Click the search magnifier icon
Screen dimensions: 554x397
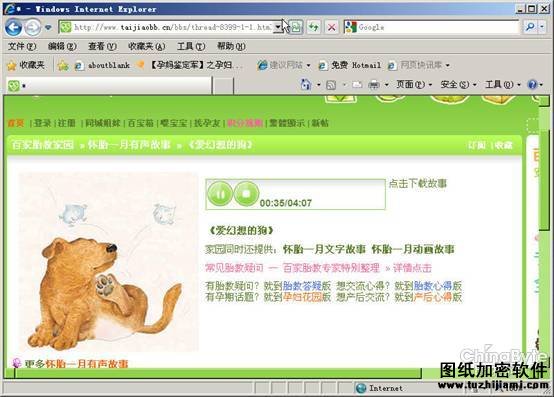click(530, 27)
